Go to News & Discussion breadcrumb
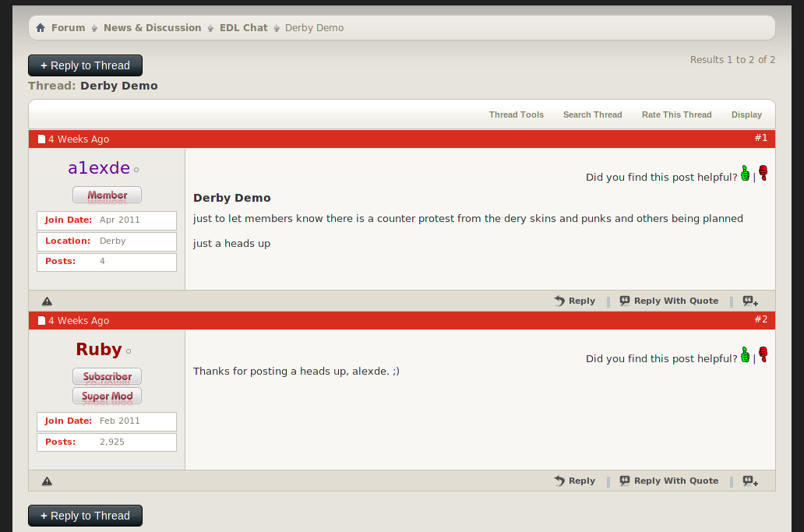Screen dimensions: 804x532 point(152,28)
